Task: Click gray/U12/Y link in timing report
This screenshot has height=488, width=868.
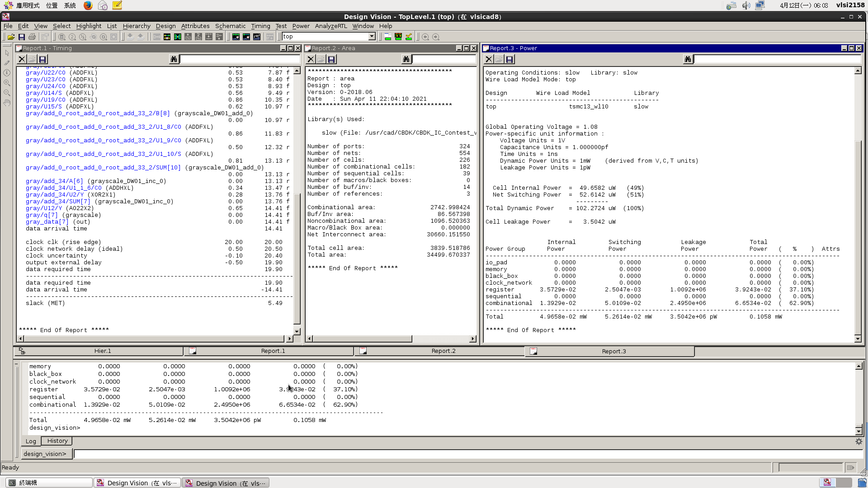Action: (x=44, y=208)
